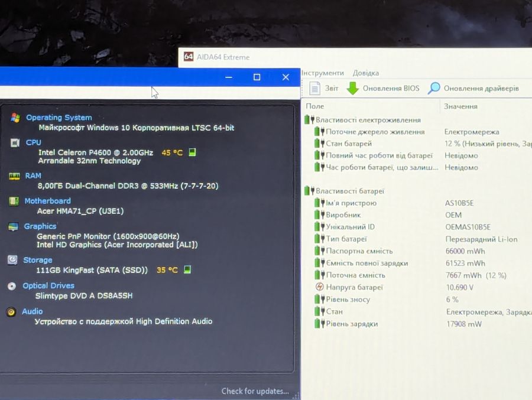Open the Інструменти menu in AIDA64
Viewport: 532px width, 400px height.
[x=322, y=73]
